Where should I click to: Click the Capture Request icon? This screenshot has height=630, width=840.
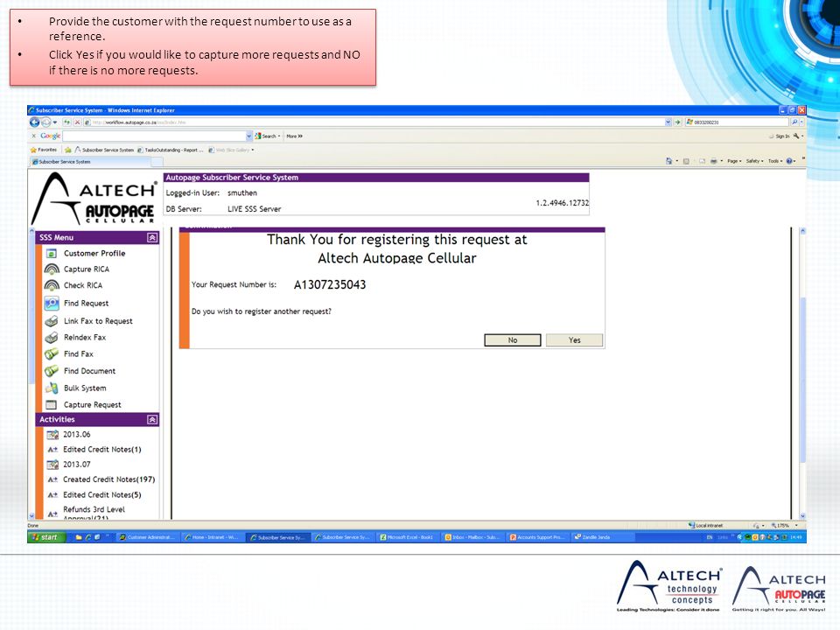[52, 405]
